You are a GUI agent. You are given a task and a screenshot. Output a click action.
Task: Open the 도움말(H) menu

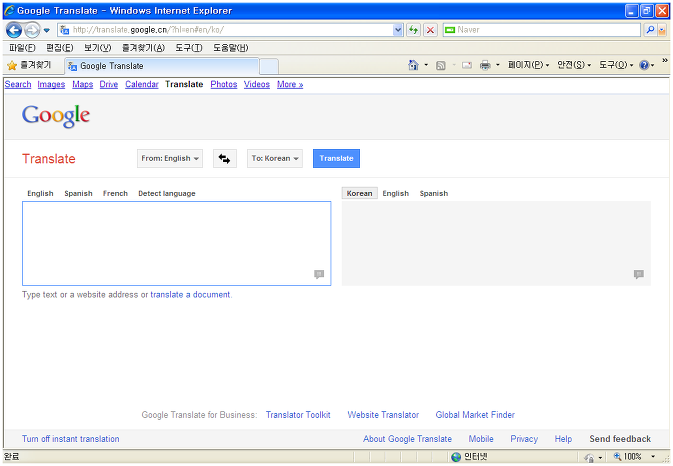tap(230, 48)
